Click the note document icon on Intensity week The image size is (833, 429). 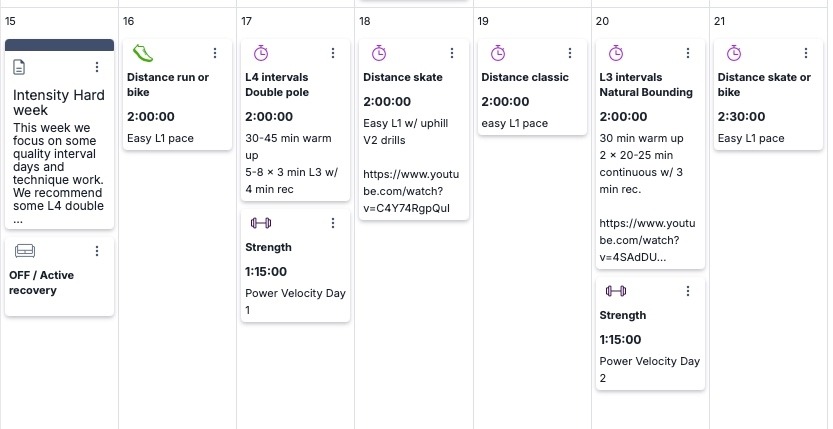[x=20, y=67]
